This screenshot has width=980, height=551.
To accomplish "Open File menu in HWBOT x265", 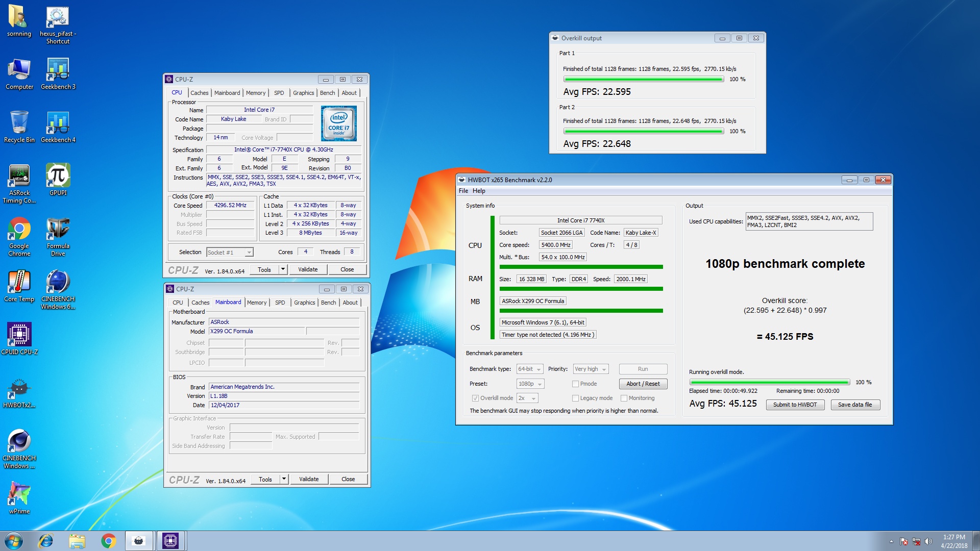I will 463,191.
